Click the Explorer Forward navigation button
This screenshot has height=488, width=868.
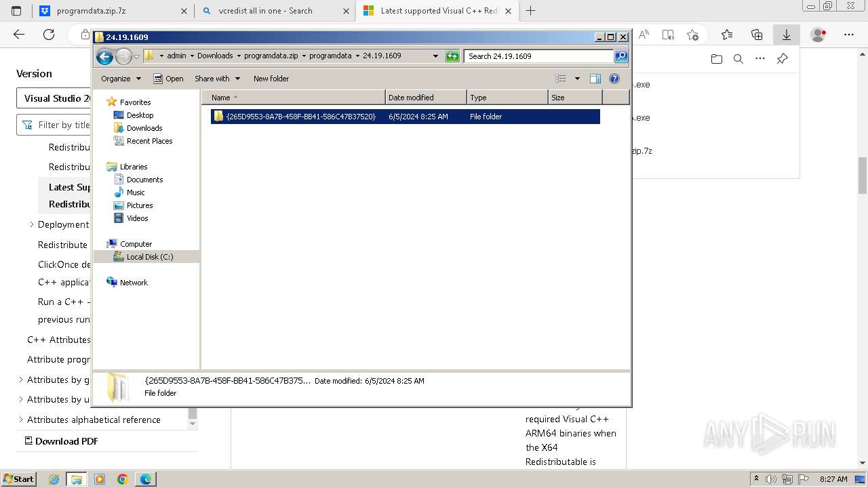tap(123, 56)
